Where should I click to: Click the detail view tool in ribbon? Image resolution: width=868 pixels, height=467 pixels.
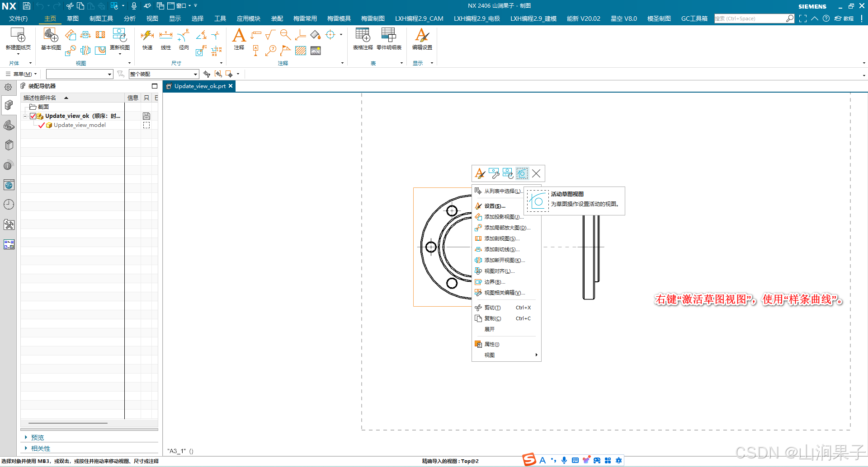(70, 51)
